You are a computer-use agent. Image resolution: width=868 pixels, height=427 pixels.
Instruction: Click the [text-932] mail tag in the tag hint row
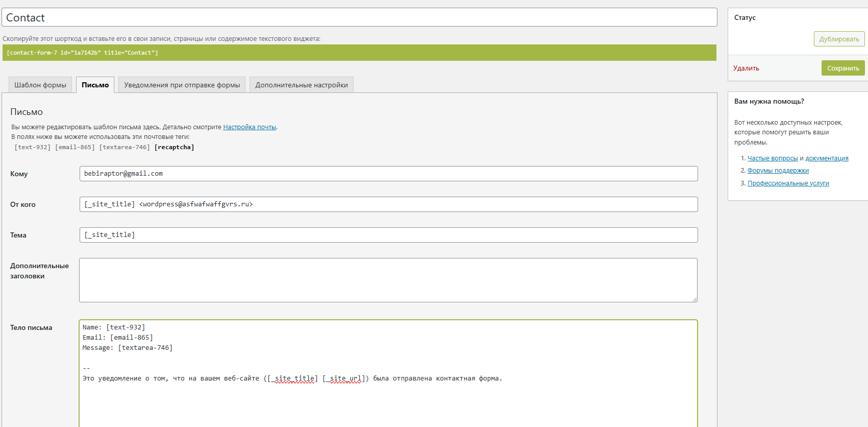[x=33, y=147]
